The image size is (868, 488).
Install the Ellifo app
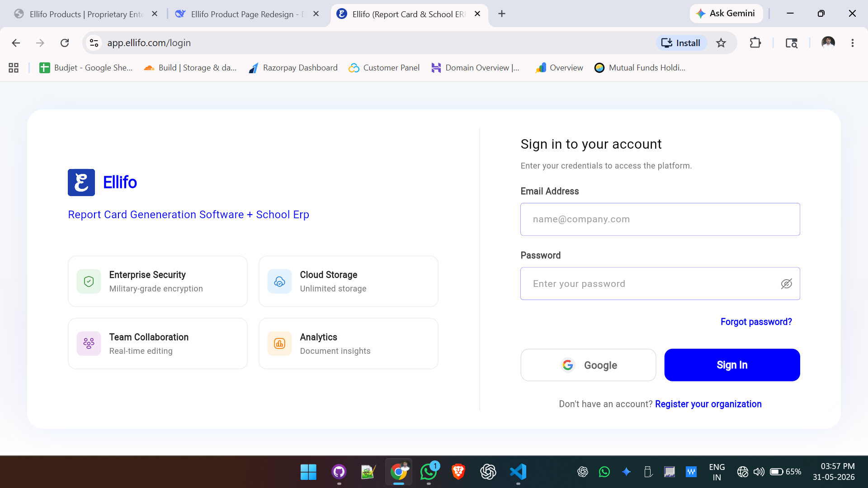pos(681,43)
